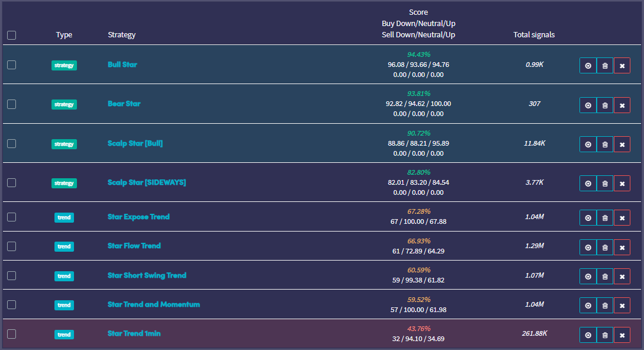Open the Star Short Swing Trend link

click(147, 275)
